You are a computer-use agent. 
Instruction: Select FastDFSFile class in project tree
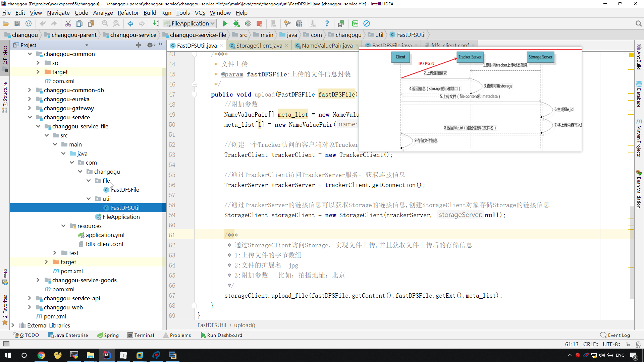click(x=125, y=190)
